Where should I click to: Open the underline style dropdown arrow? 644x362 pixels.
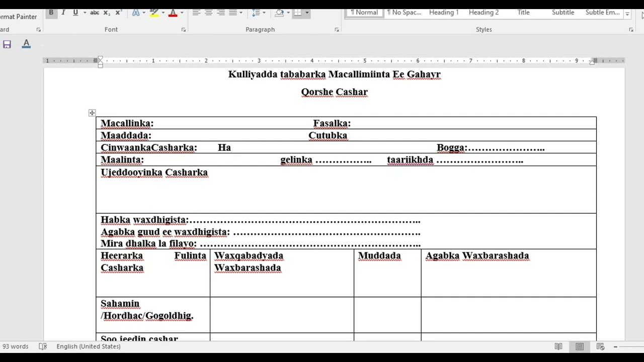pos(85,13)
